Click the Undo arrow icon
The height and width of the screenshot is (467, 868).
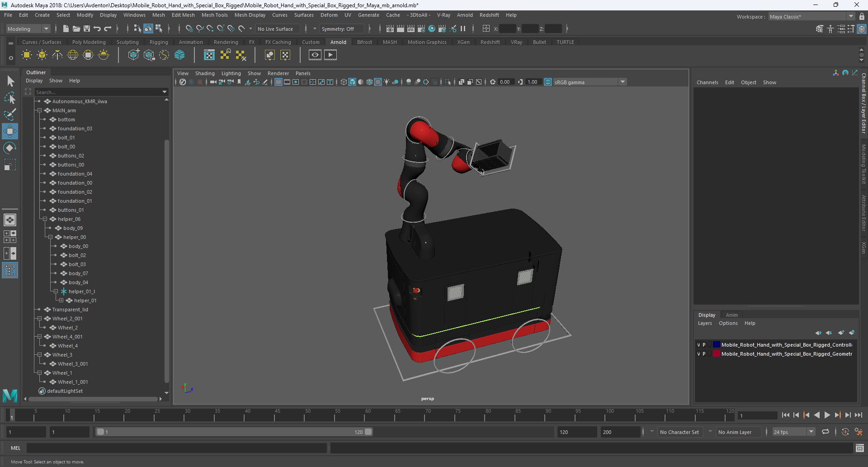(97, 29)
